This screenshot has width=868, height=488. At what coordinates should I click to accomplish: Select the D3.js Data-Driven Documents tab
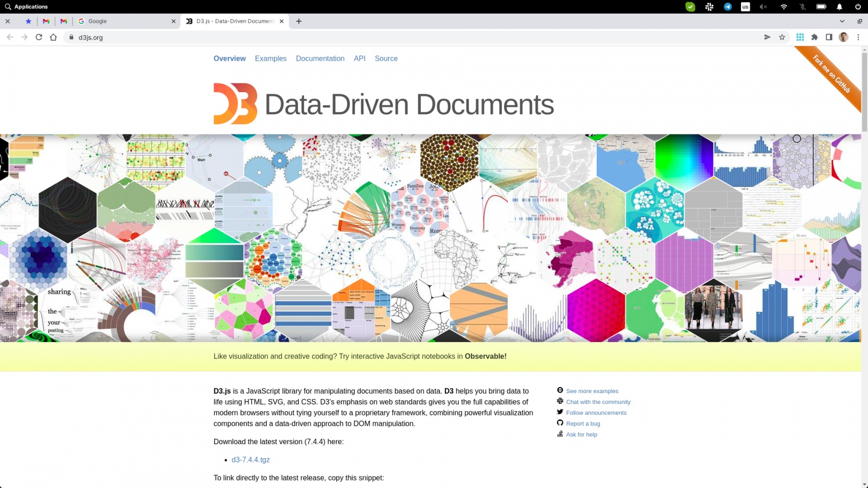(x=235, y=21)
